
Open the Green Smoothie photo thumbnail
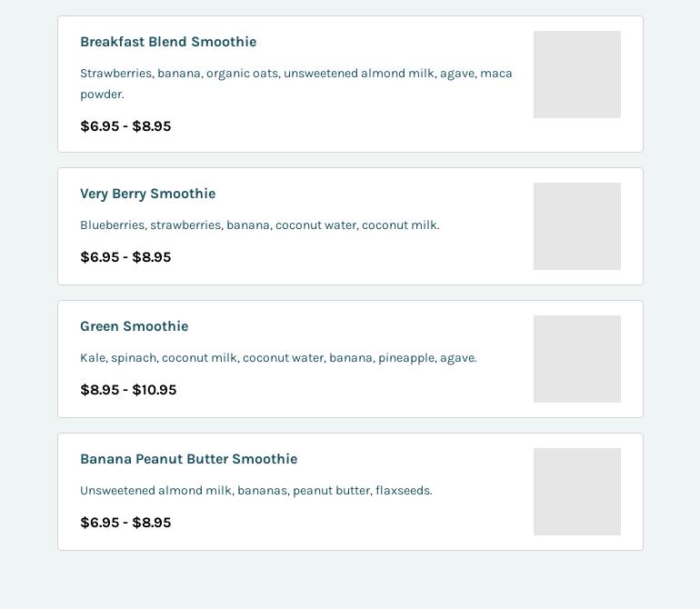tap(576, 359)
